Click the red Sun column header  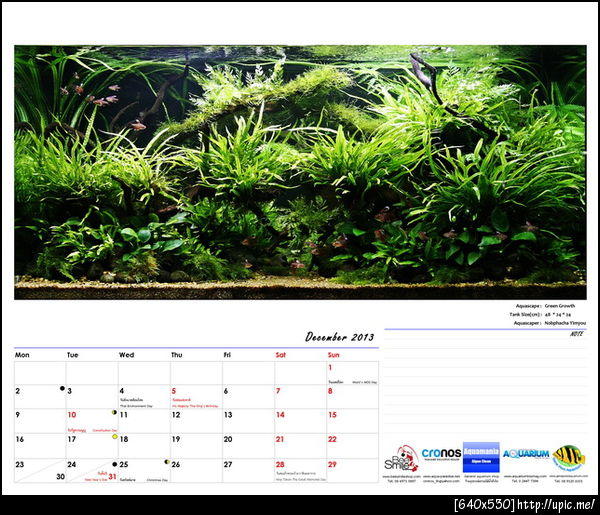coord(334,355)
